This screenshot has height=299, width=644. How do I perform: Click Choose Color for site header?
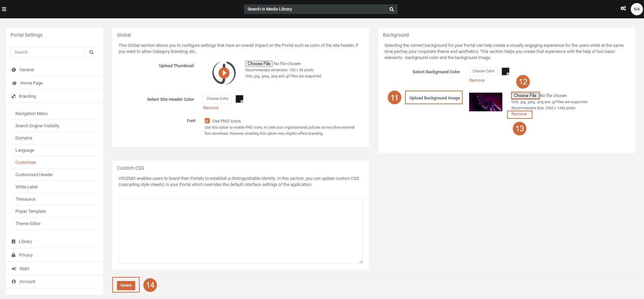[217, 99]
